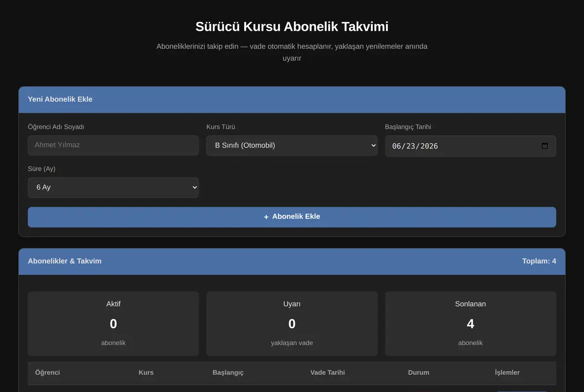Click the Yeni Abonelik Ekle panel header
Image resolution: width=584 pixels, height=392 pixels.
(x=292, y=100)
